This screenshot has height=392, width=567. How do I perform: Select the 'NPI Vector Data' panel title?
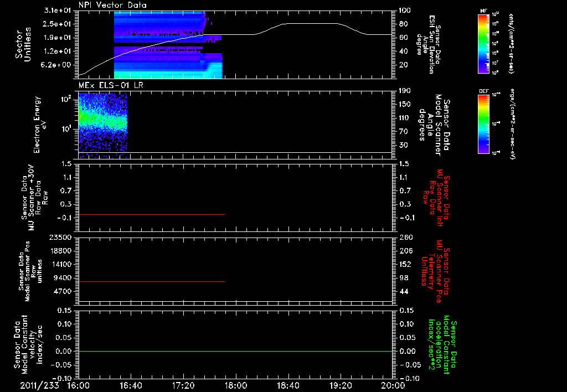[x=112, y=5]
